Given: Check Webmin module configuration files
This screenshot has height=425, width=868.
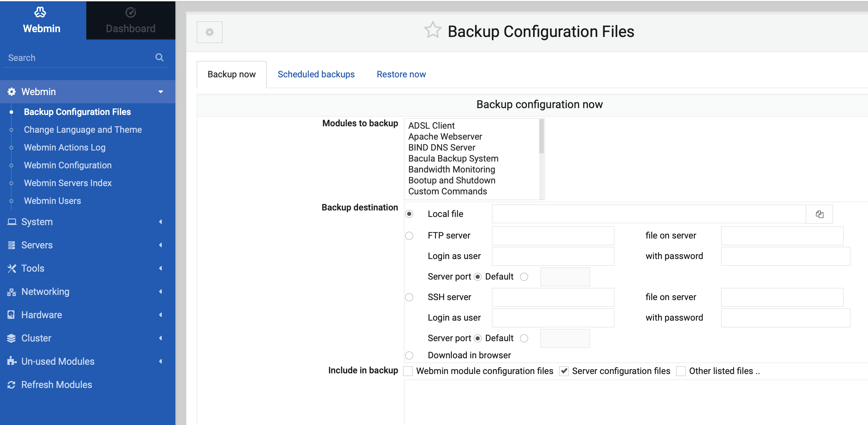Looking at the screenshot, I should 408,371.
